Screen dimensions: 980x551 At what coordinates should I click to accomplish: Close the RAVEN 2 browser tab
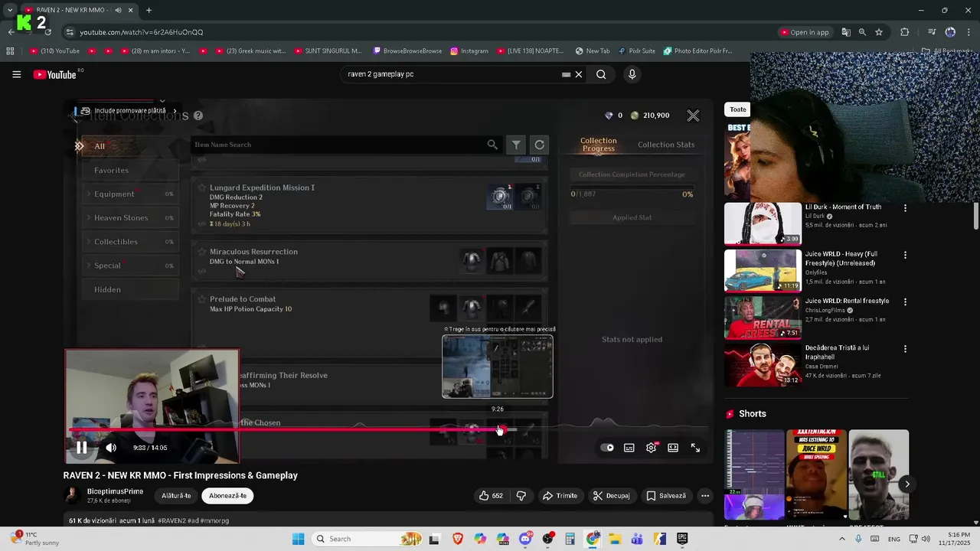131,10
